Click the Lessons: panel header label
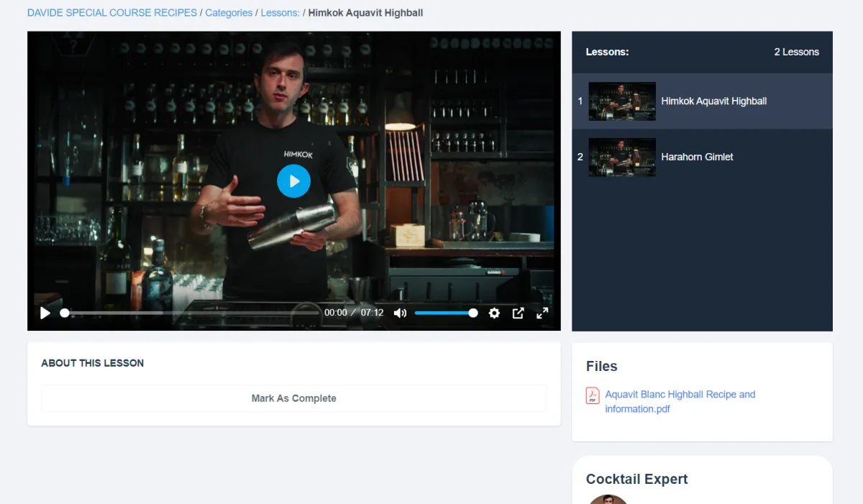Viewport: 863px width, 504px height. [x=607, y=52]
